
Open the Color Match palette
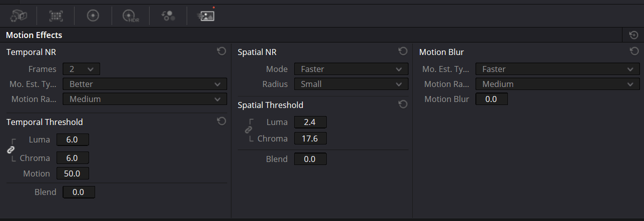pyautogui.click(x=56, y=16)
